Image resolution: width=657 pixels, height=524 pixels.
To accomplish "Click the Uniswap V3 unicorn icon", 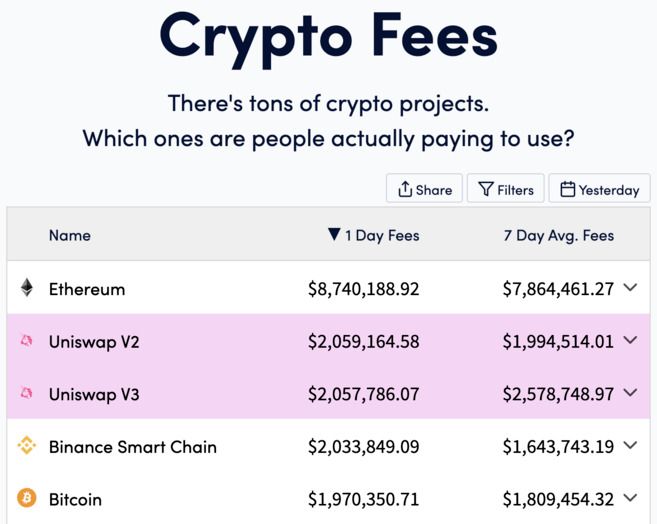I will [27, 394].
